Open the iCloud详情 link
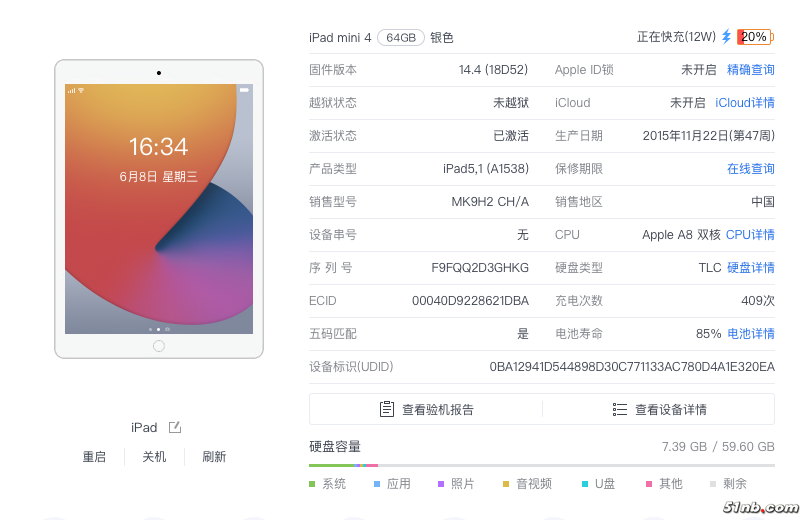This screenshot has height=520, width=806. coord(745,103)
